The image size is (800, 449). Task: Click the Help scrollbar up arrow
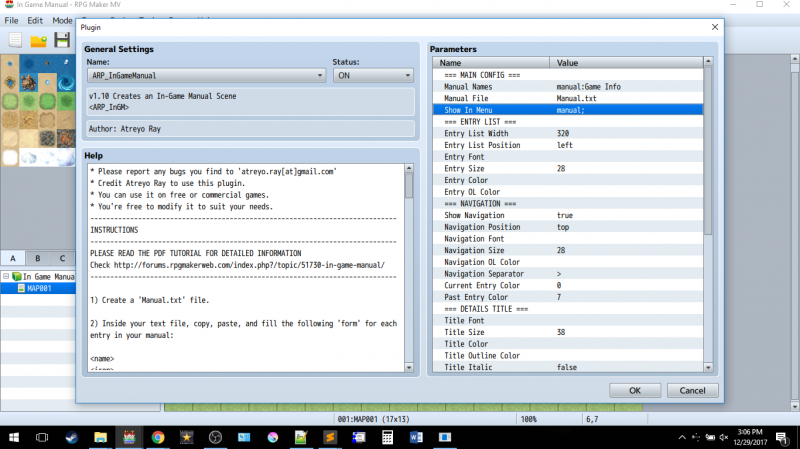[409, 168]
